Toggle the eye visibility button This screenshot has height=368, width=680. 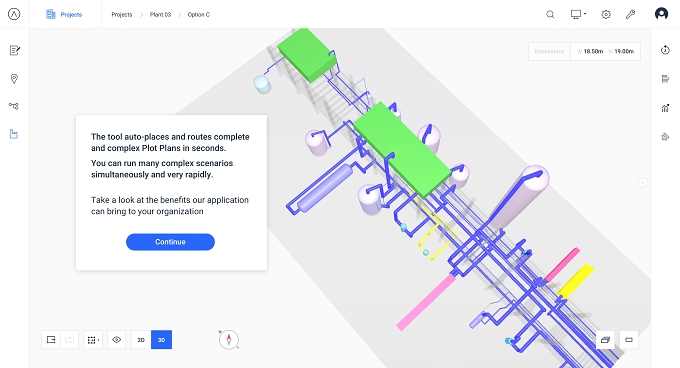click(x=116, y=340)
